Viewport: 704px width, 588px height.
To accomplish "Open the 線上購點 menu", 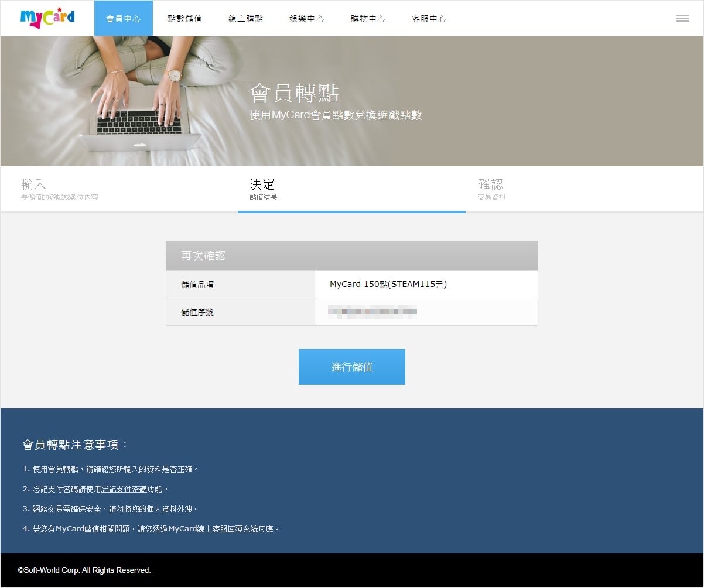I will [246, 18].
